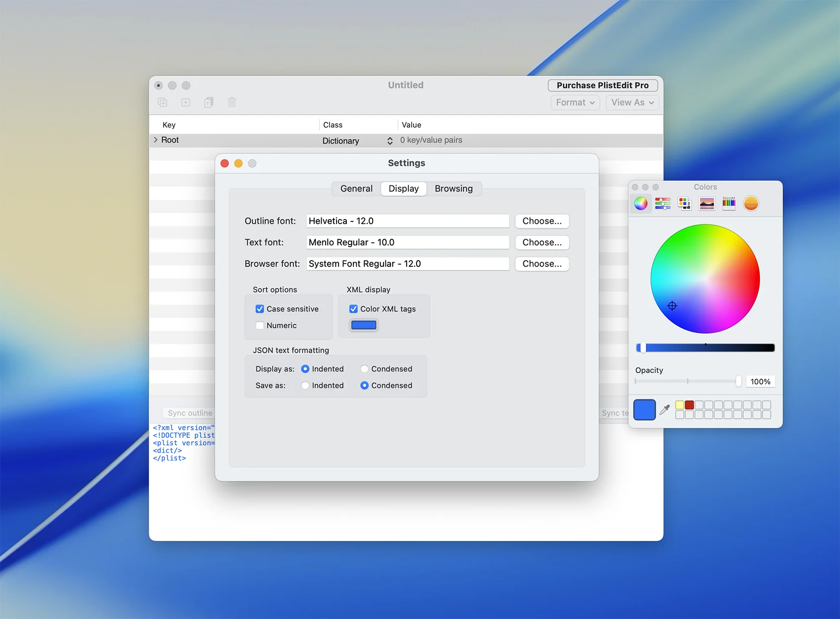Click Choose for Outline font
Image resolution: width=840 pixels, height=619 pixels.
pyautogui.click(x=542, y=221)
